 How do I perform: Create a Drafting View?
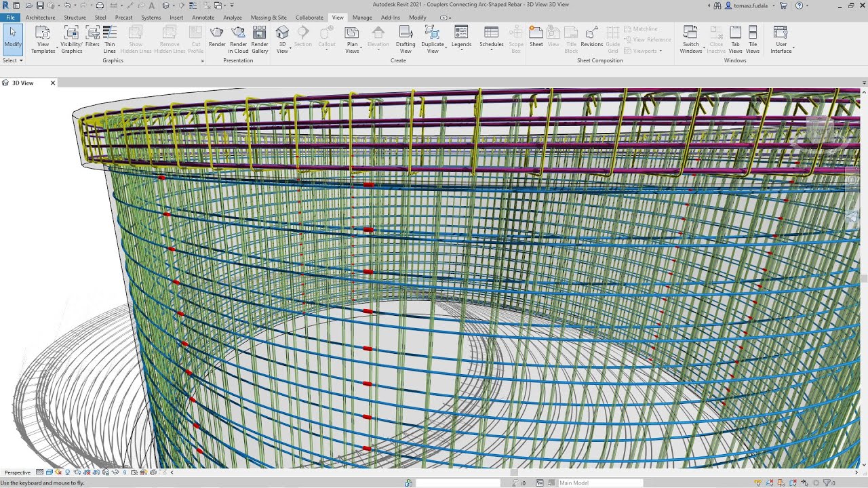click(406, 39)
